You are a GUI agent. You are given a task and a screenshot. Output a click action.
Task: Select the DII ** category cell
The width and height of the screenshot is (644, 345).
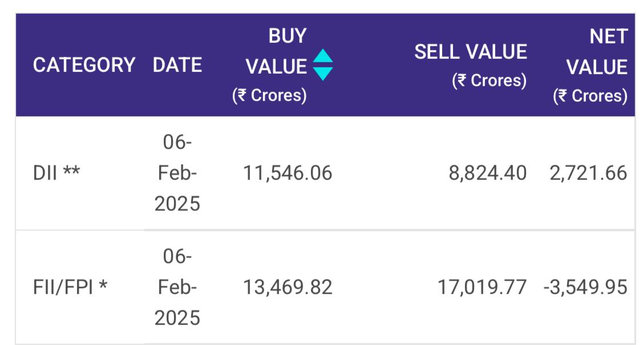[57, 173]
